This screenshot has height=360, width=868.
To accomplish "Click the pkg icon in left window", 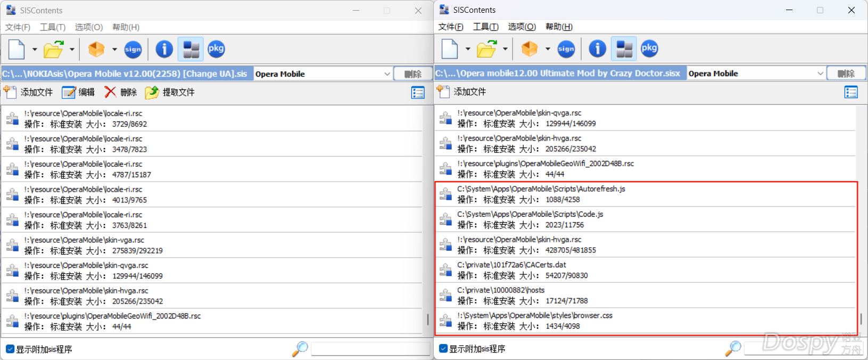I will pos(216,49).
